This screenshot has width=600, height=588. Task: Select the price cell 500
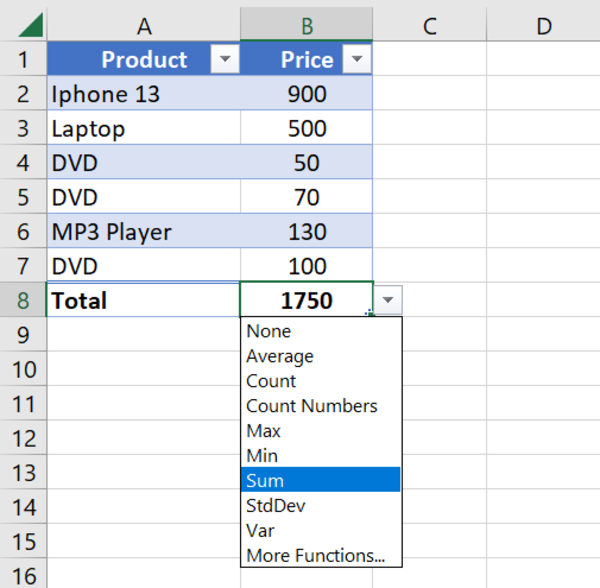tap(307, 128)
